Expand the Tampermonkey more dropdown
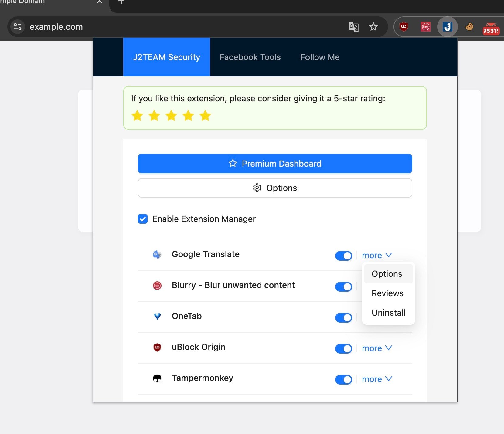Image resolution: width=504 pixels, height=434 pixels. pos(377,379)
